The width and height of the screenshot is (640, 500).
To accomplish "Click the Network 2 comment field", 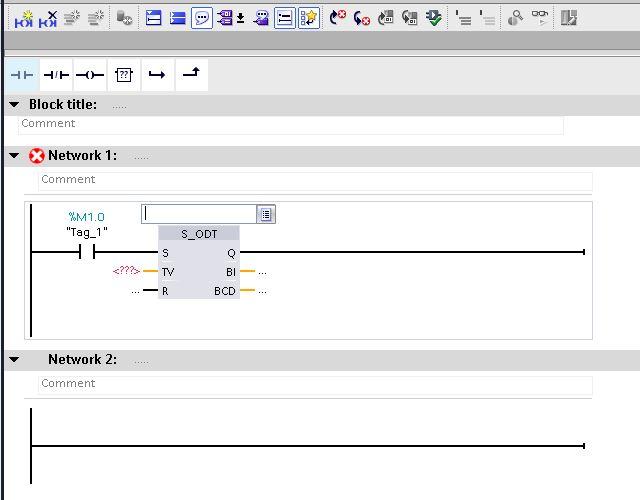I will point(315,384).
